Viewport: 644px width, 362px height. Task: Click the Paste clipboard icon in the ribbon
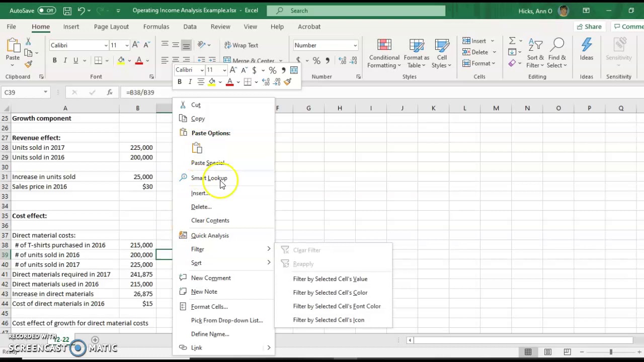[13, 46]
